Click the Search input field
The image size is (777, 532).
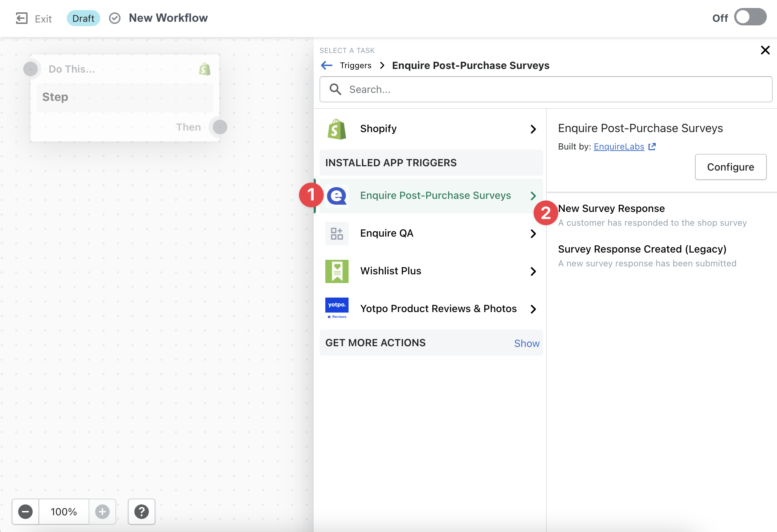(x=545, y=89)
